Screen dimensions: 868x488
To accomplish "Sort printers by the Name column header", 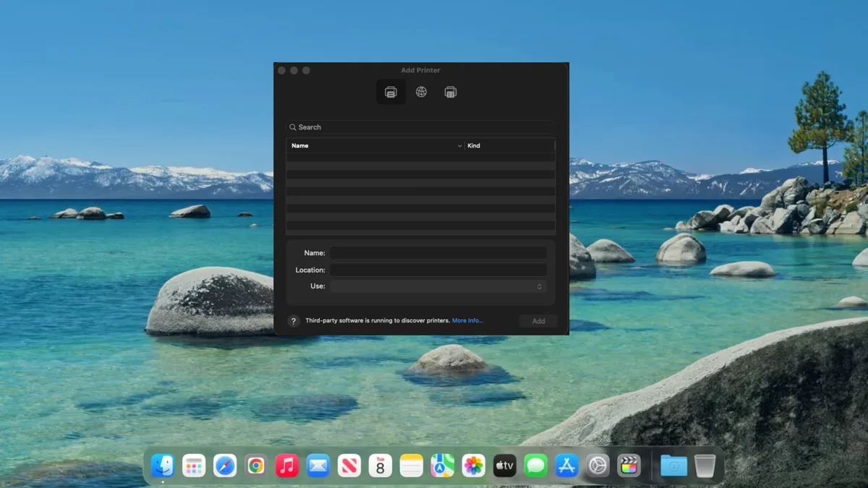I will pyautogui.click(x=375, y=145).
